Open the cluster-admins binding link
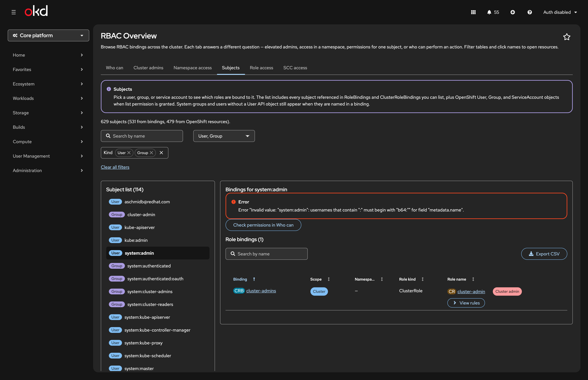The image size is (588, 380). [x=261, y=291]
